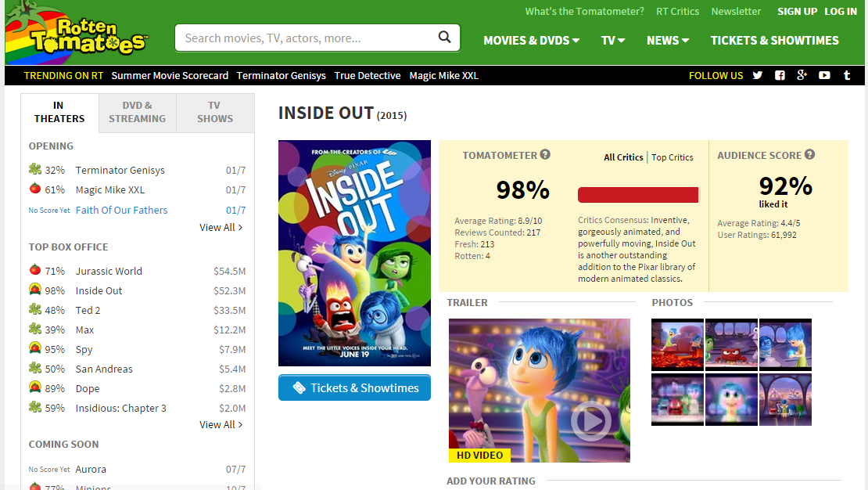
Task: Click the Audience Score help question icon
Action: point(810,155)
